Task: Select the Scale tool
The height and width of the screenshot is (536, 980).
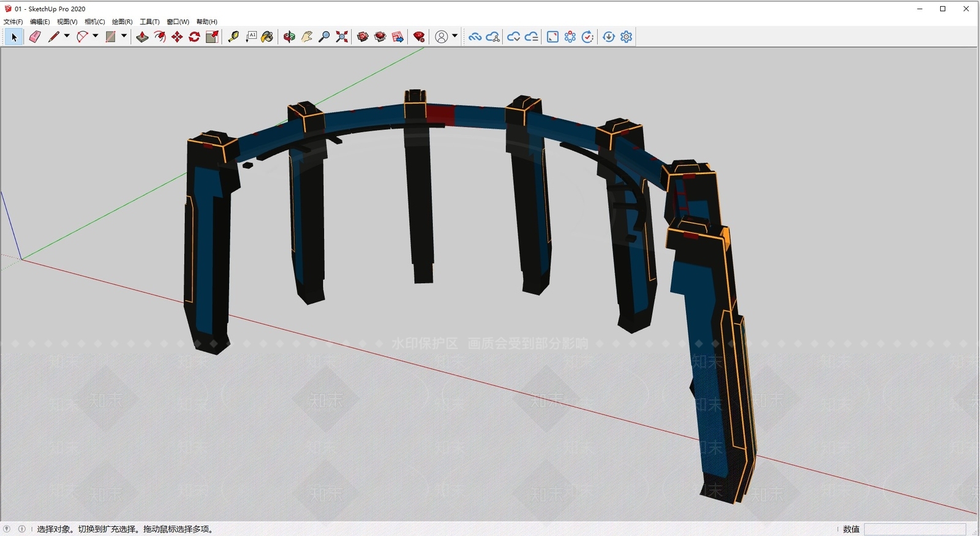Action: pyautogui.click(x=212, y=37)
